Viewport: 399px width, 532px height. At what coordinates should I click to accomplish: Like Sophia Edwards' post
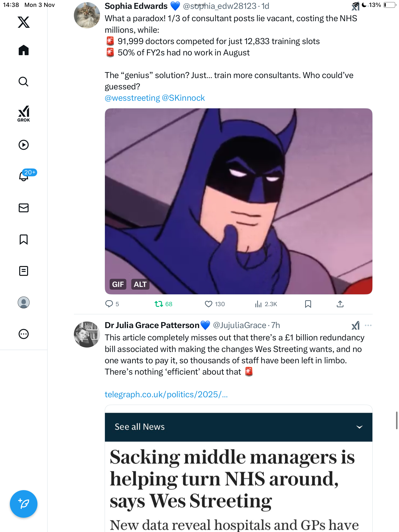[x=209, y=304]
